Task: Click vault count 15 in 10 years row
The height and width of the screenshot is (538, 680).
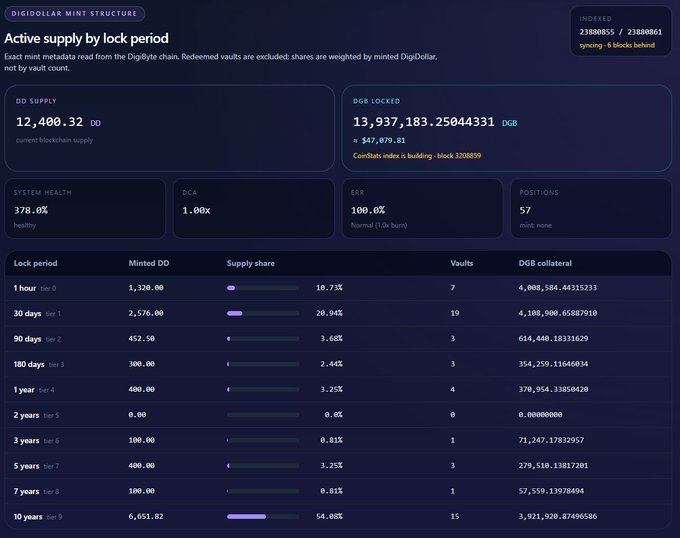Action: click(x=454, y=516)
